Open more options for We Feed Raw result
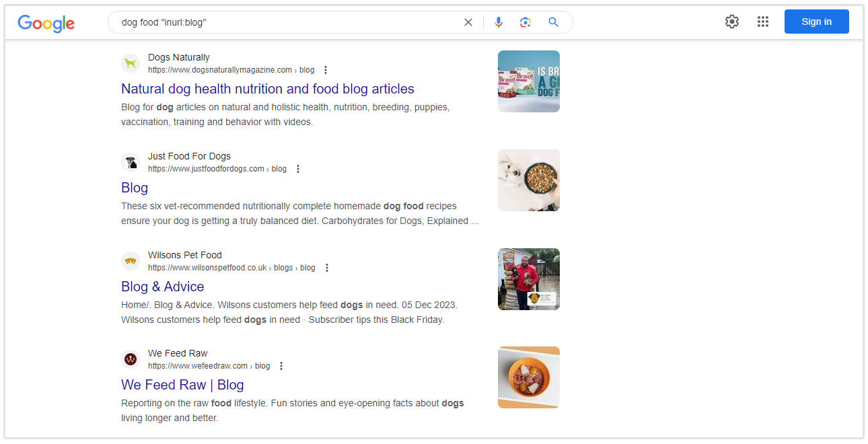 click(x=281, y=366)
